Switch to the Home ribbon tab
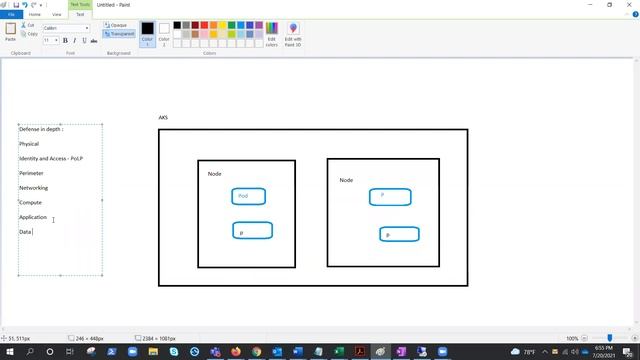This screenshot has width=640, height=360. 35,14
